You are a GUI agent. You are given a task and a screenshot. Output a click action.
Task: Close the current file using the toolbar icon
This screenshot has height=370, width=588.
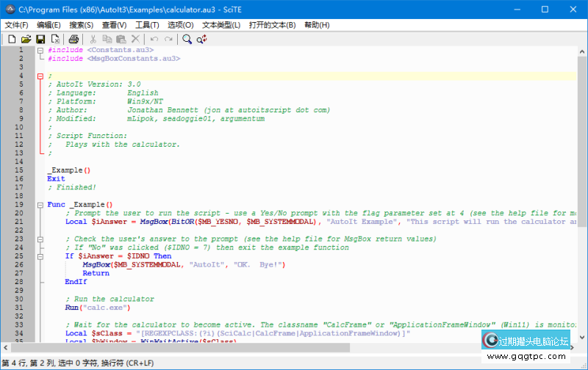[54, 39]
